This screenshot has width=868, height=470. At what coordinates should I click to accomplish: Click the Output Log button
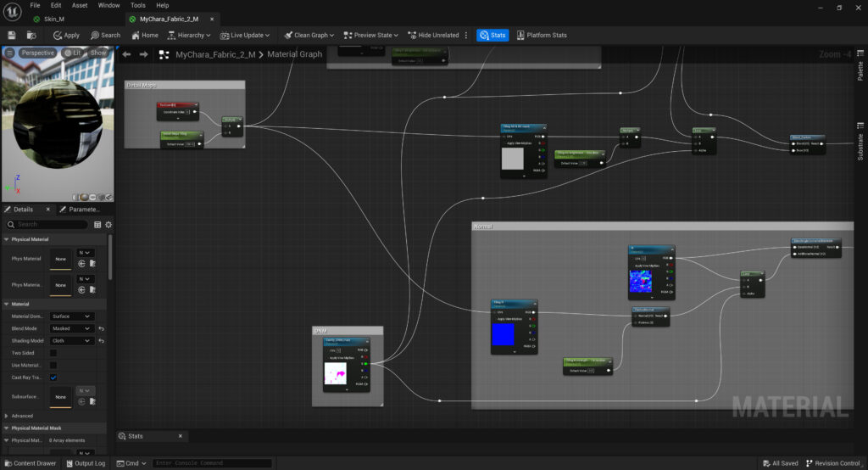click(85, 463)
